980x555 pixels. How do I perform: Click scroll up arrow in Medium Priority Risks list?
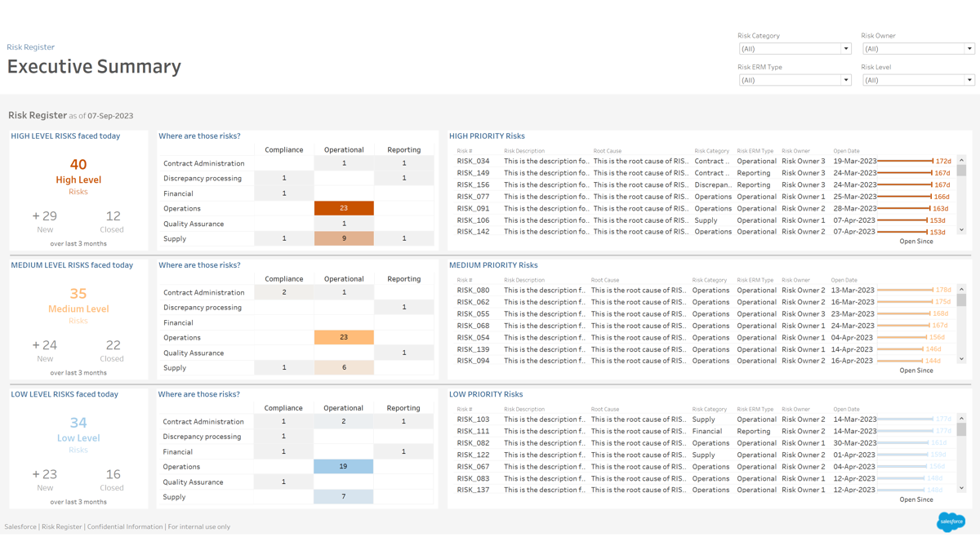point(961,290)
